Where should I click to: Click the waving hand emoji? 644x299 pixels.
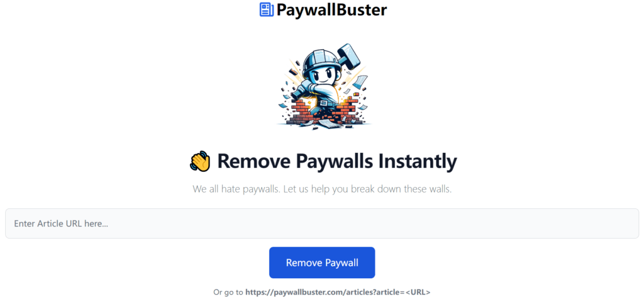coord(200,161)
